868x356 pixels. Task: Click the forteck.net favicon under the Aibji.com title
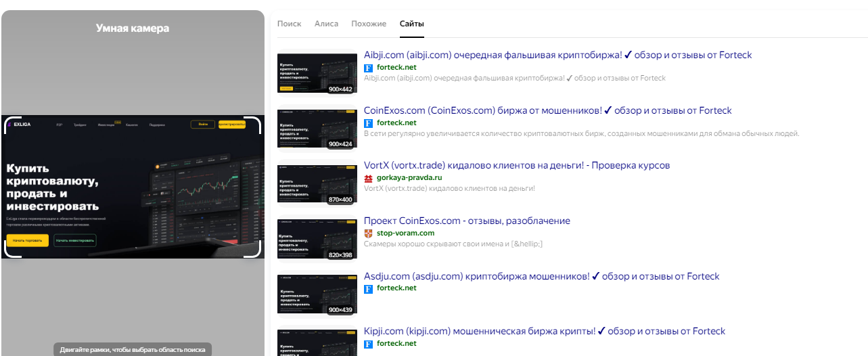(x=368, y=68)
